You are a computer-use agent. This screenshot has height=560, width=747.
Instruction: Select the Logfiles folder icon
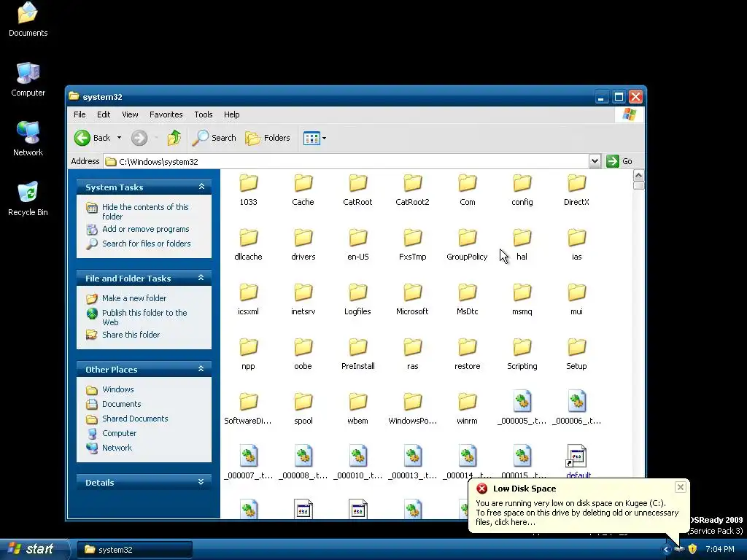coord(357,292)
